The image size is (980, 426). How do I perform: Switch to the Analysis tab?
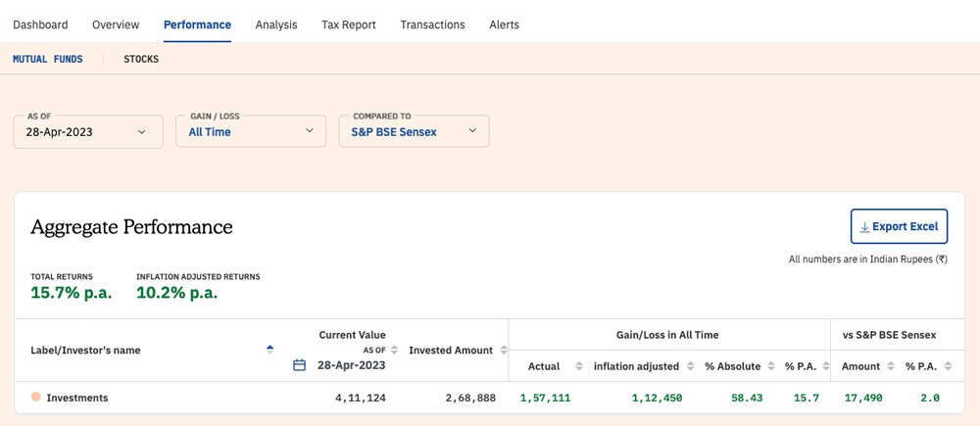[x=275, y=24]
